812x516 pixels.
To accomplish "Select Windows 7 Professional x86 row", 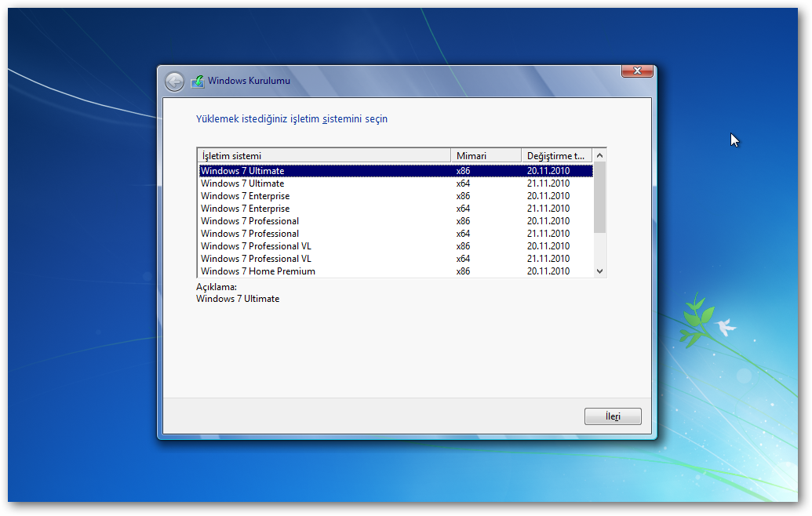I will point(396,221).
